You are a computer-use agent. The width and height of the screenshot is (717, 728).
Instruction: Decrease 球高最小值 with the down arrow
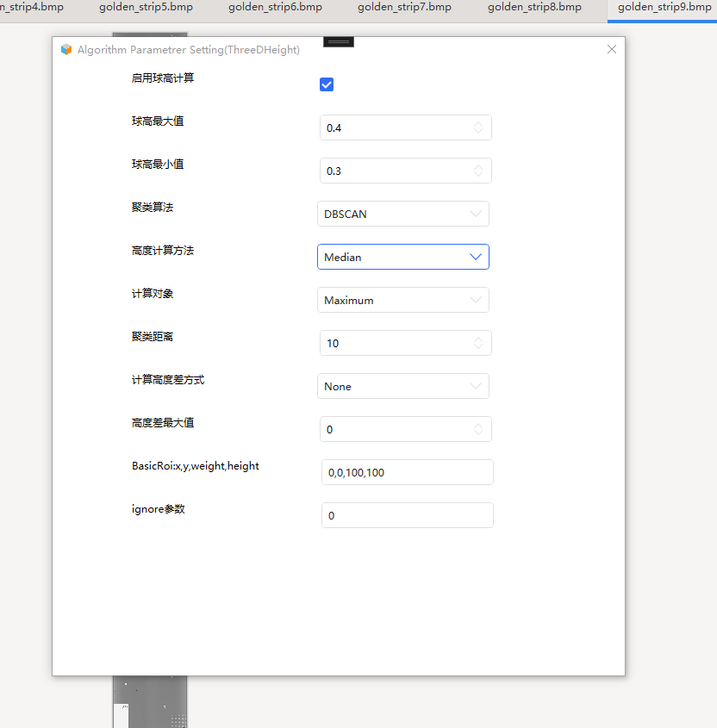[x=477, y=175]
